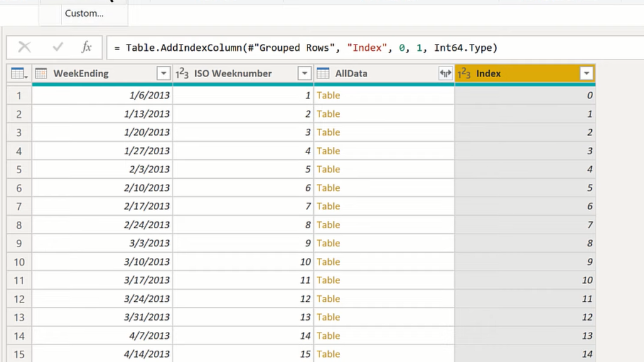This screenshot has width=644, height=362.
Task: Open the Table link in row 13
Action: (328, 317)
